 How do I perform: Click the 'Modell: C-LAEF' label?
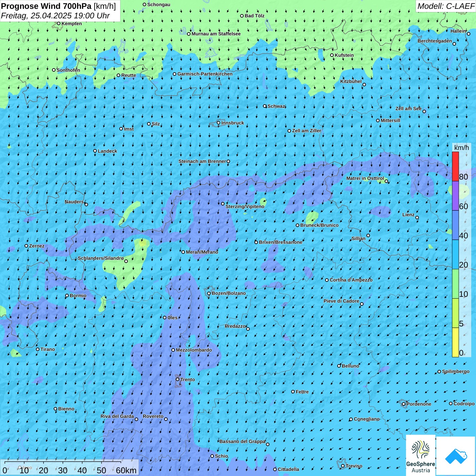tap(446, 6)
